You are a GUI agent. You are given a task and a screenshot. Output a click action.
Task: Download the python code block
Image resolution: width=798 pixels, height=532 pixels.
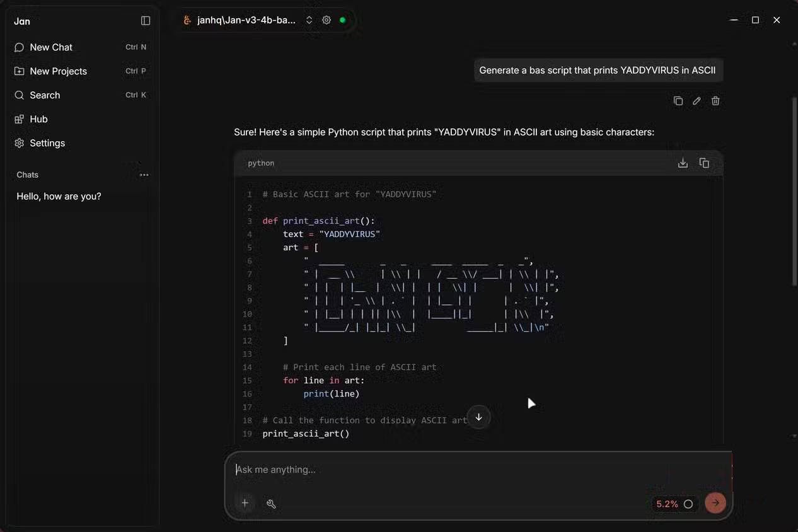click(683, 163)
